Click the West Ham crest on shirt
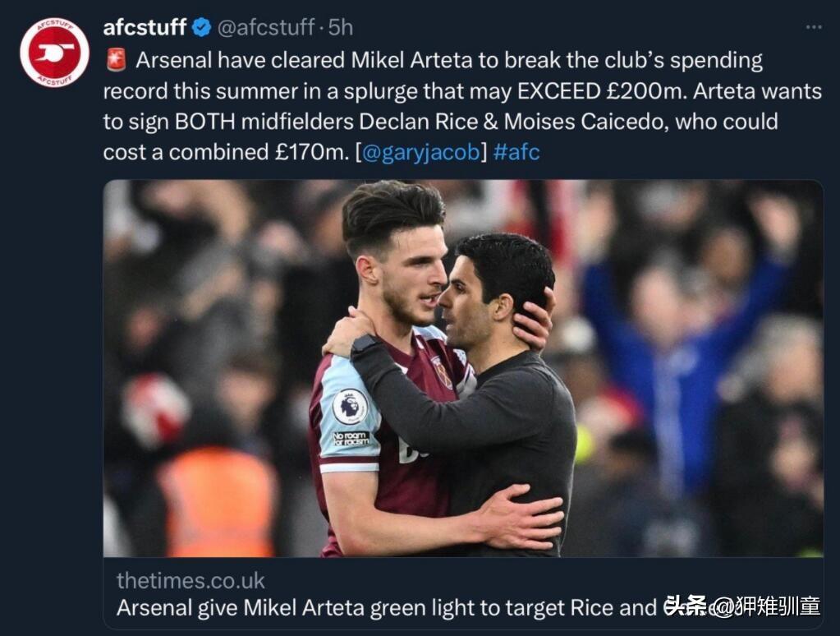The image size is (840, 636). (443, 372)
